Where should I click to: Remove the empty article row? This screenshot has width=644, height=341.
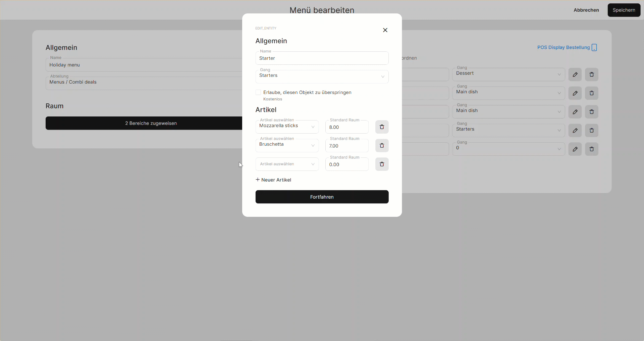[382, 164]
